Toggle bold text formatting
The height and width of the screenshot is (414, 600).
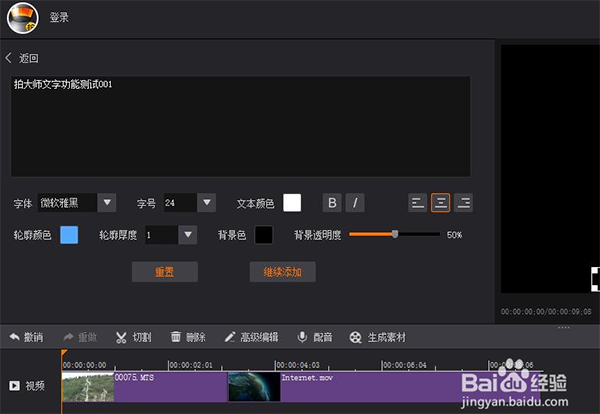(x=332, y=203)
